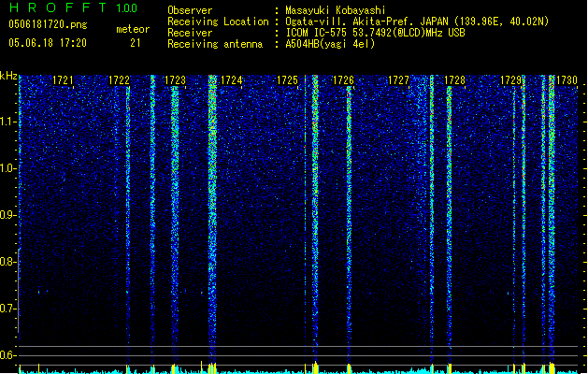This screenshot has height=374, width=588.
Task: Click the 1724 time marker
Action: (232, 80)
